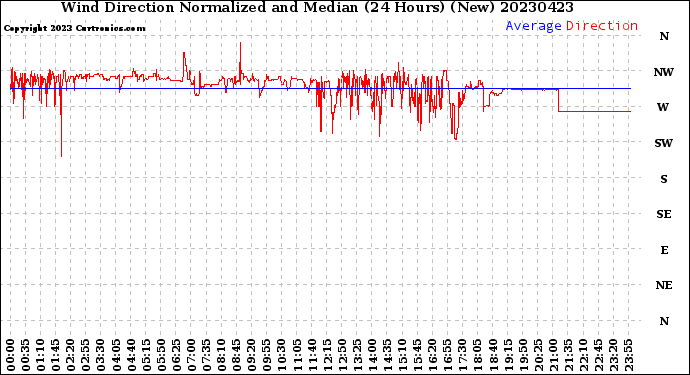Screen dimensions: 690x375
Task: Click the "21:35" time axis label
Action: point(568,355)
